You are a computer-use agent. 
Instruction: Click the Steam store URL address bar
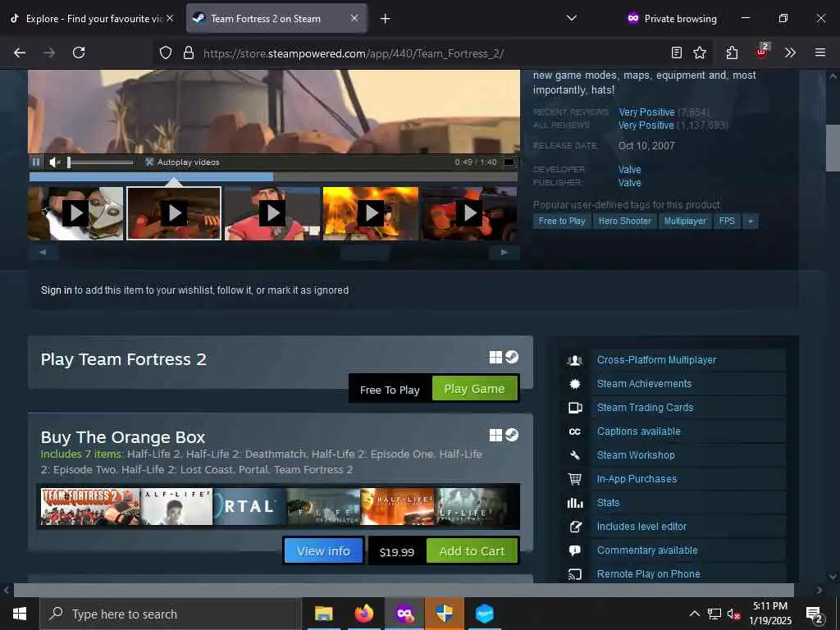click(354, 53)
